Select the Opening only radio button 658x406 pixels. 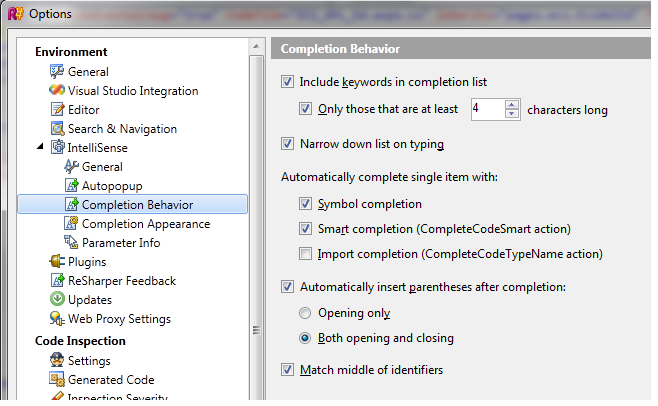coord(305,313)
